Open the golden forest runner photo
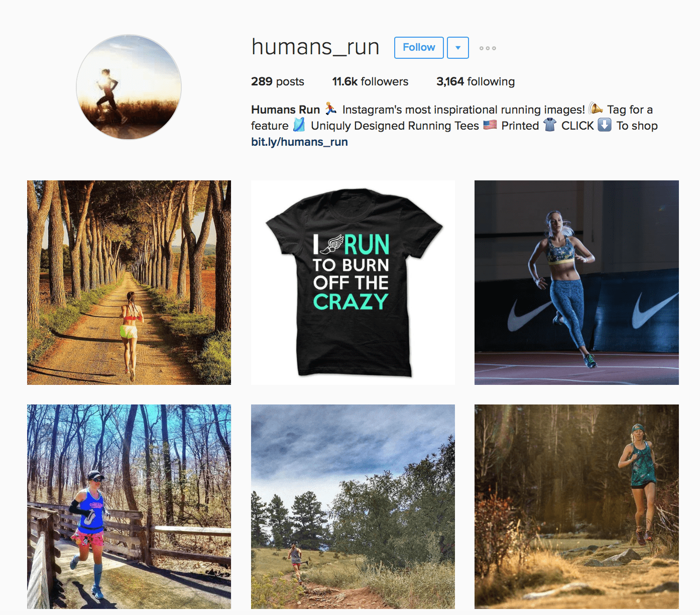This screenshot has width=700, height=615. tap(576, 506)
